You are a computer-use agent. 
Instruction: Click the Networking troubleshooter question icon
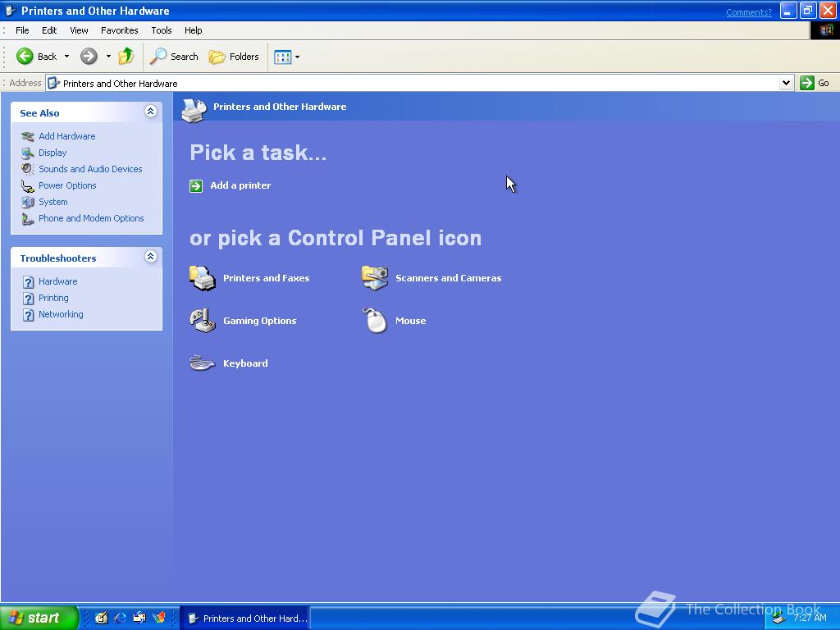pyautogui.click(x=29, y=314)
